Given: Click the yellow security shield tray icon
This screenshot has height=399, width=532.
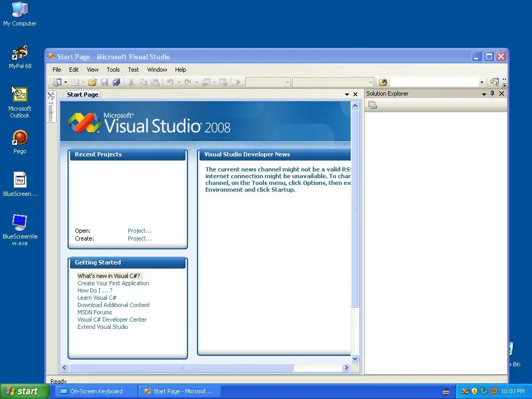Looking at the screenshot, I should click(474, 391).
